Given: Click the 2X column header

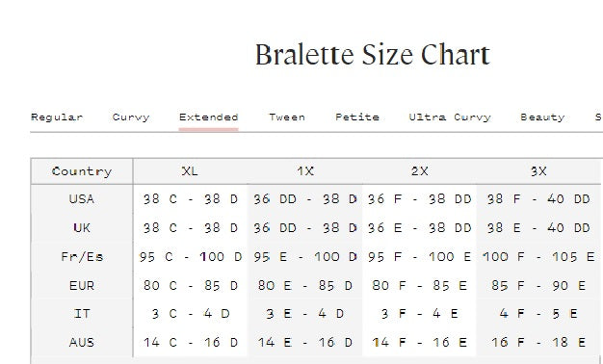Looking at the screenshot, I should [x=419, y=171].
